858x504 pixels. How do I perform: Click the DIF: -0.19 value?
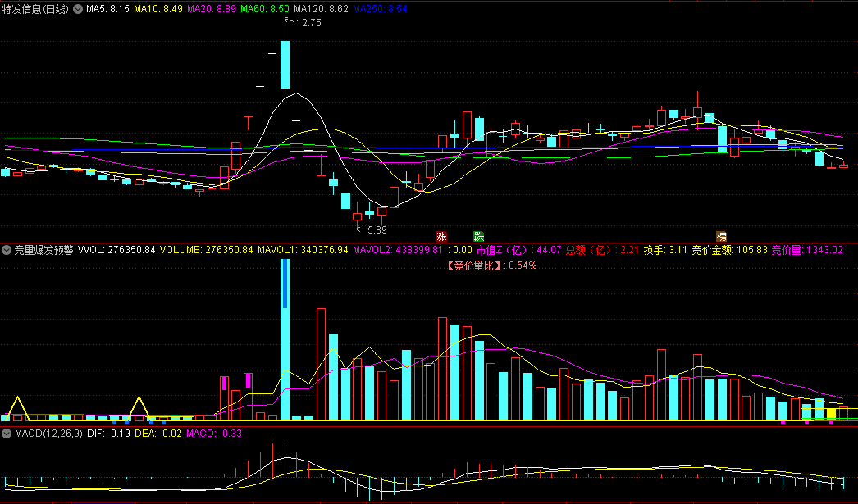click(x=108, y=434)
